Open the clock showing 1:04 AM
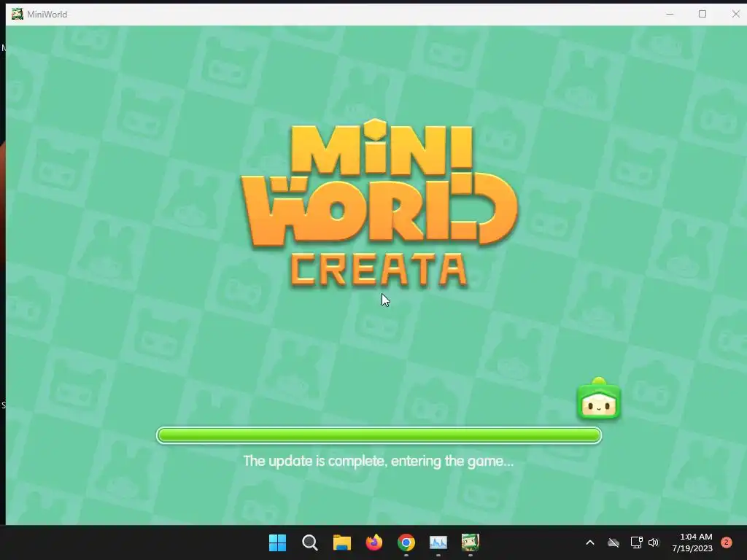This screenshot has width=747, height=560. tap(692, 542)
